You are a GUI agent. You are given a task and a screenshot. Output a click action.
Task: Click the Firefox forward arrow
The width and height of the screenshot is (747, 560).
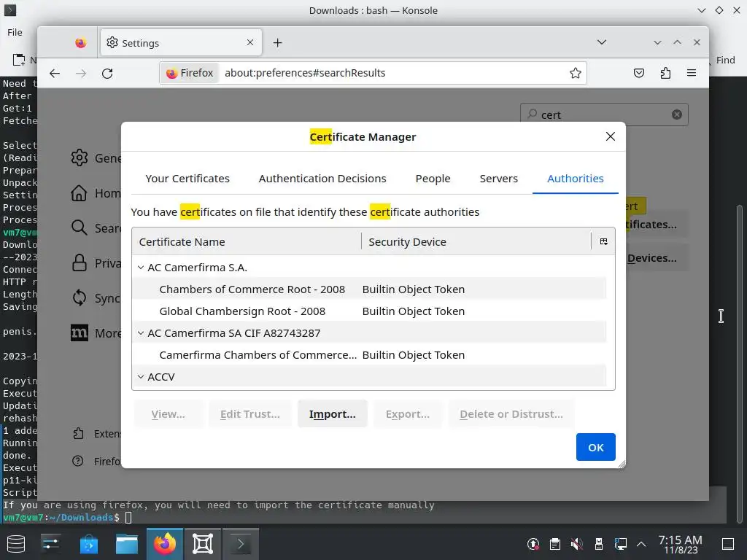click(81, 74)
